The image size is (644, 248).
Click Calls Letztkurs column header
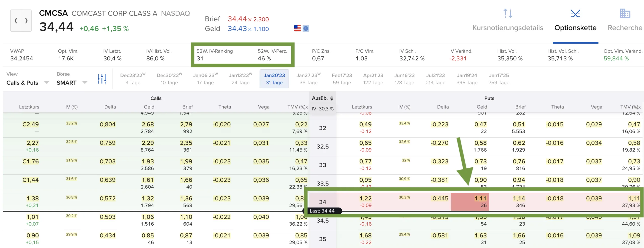pos(29,107)
